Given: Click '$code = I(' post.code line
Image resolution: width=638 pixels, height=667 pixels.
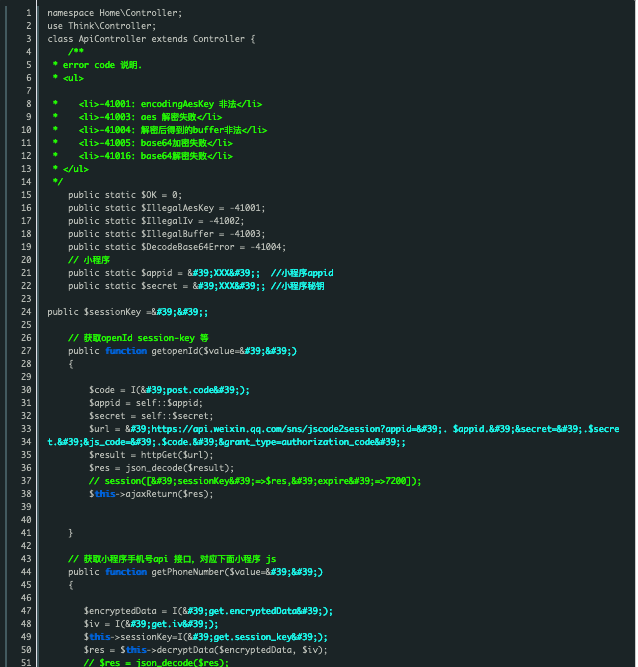Looking at the screenshot, I should coord(169,390).
